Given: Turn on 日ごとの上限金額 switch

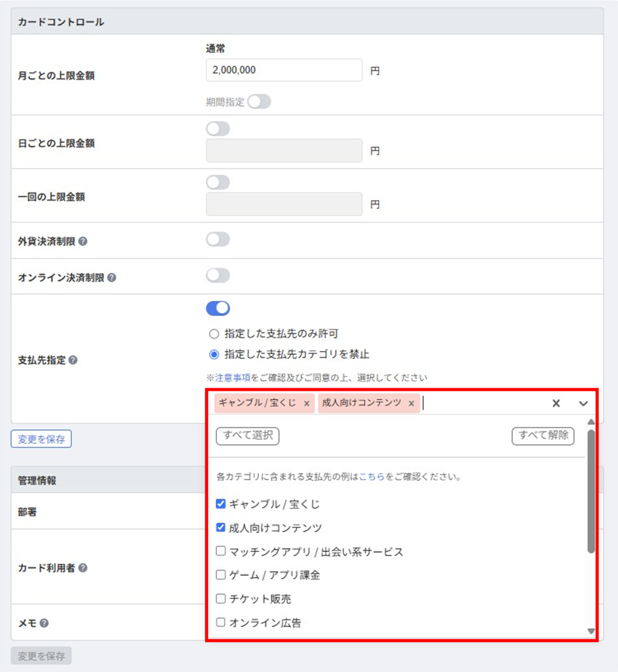Looking at the screenshot, I should [x=218, y=129].
